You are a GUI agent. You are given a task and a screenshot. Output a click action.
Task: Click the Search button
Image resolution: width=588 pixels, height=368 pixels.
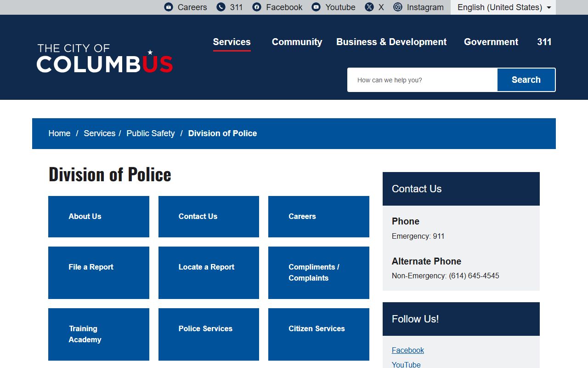[526, 80]
